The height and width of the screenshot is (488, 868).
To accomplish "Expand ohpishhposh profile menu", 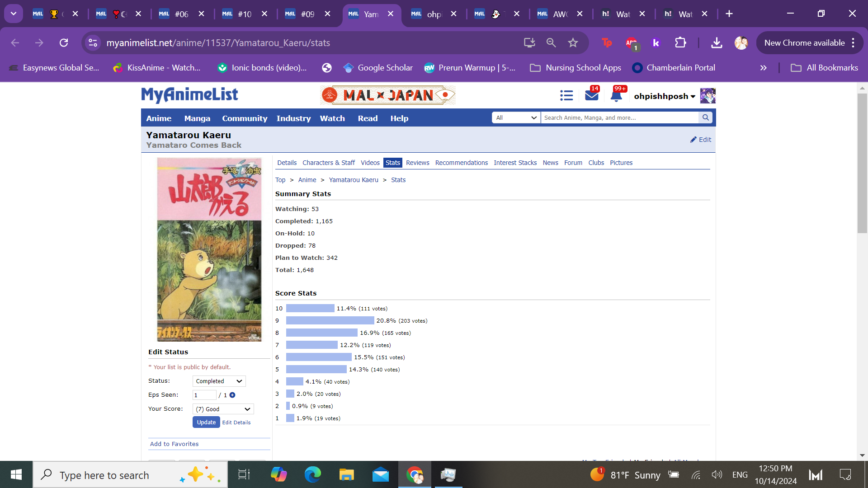I will 665,96.
